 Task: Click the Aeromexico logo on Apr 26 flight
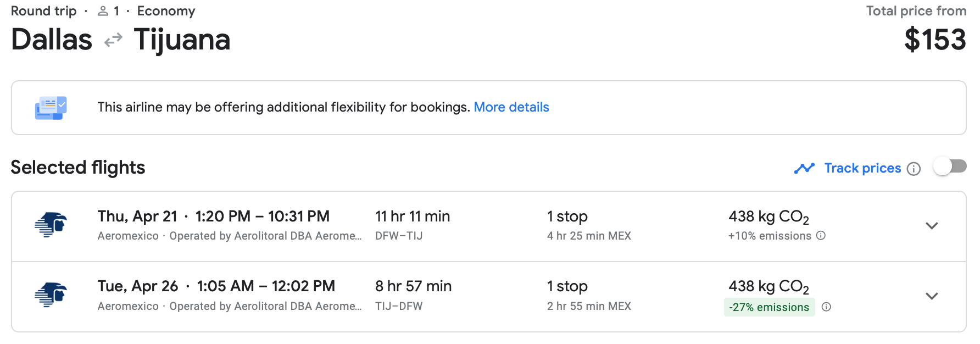[x=51, y=295]
